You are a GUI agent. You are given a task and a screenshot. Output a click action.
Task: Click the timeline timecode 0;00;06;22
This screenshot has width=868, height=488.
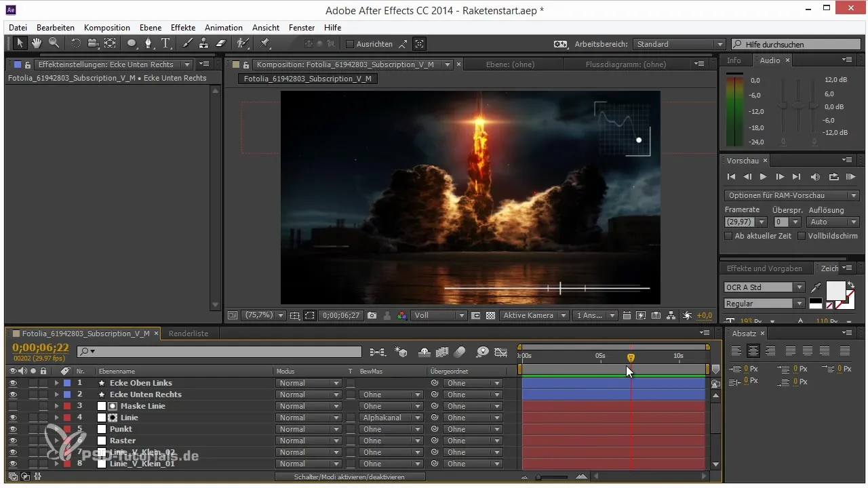pyautogui.click(x=41, y=347)
